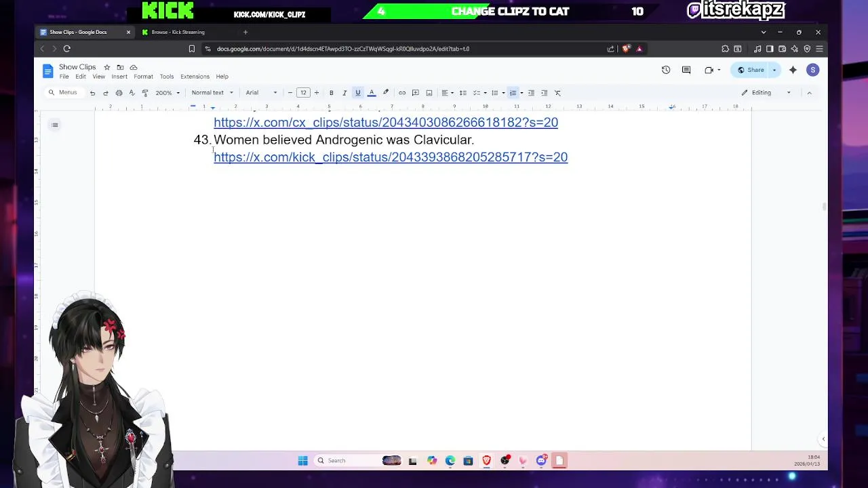This screenshot has width=868, height=488.
Task: Open the zoom level dropdown at 200%
Action: [167, 93]
